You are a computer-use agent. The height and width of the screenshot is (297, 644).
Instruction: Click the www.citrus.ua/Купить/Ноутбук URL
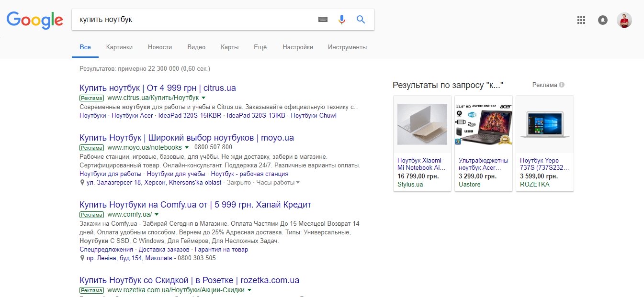coord(153,98)
